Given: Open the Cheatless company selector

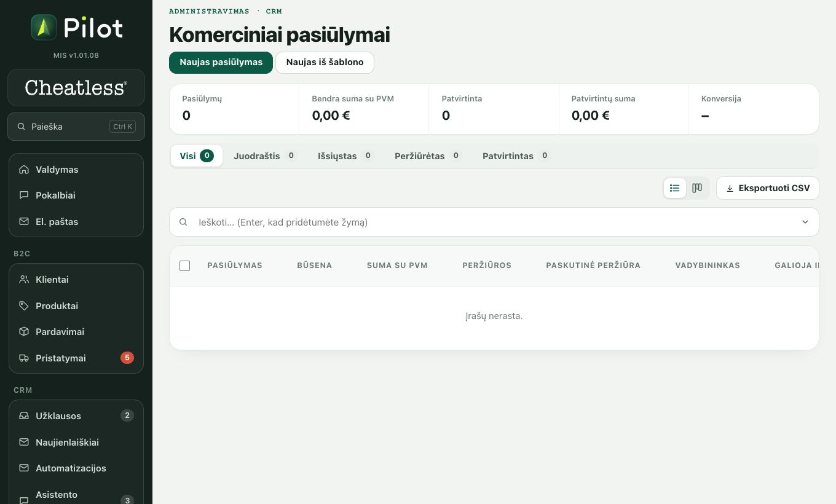Looking at the screenshot, I should pyautogui.click(x=76, y=88).
